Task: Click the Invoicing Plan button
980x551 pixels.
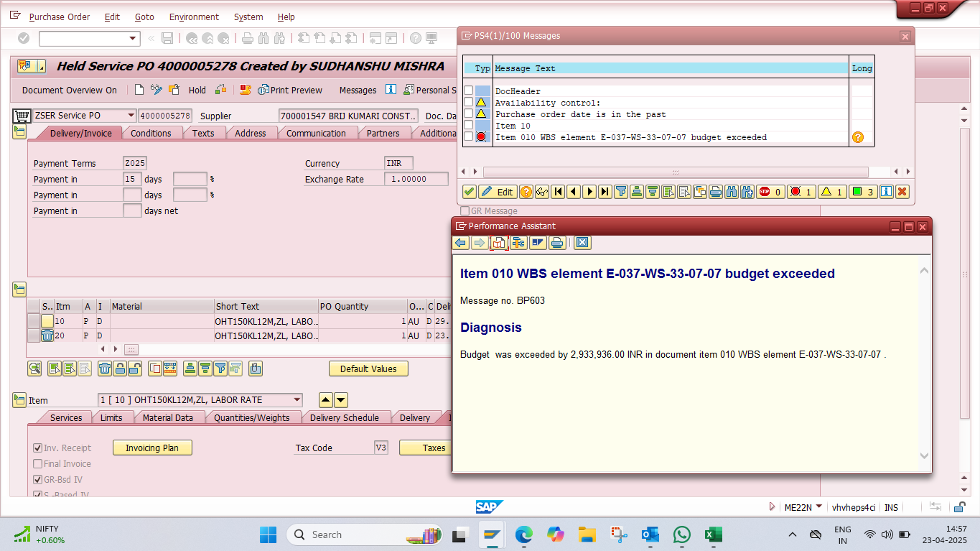Action: pyautogui.click(x=152, y=448)
